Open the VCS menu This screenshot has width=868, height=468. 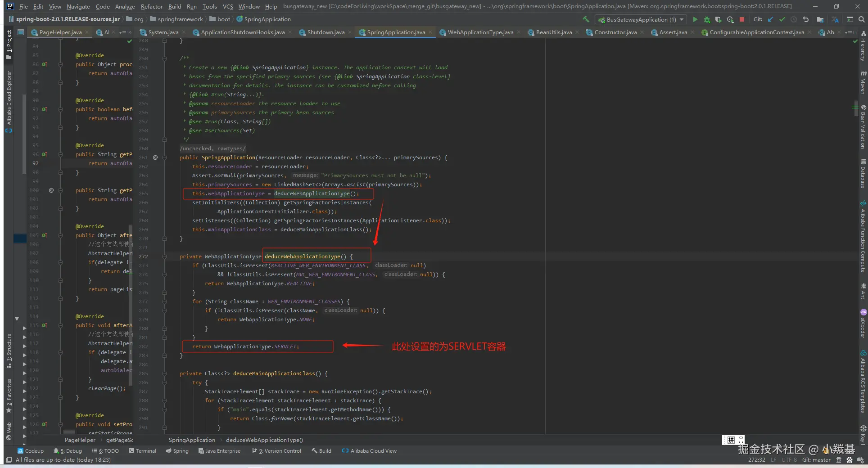228,6
